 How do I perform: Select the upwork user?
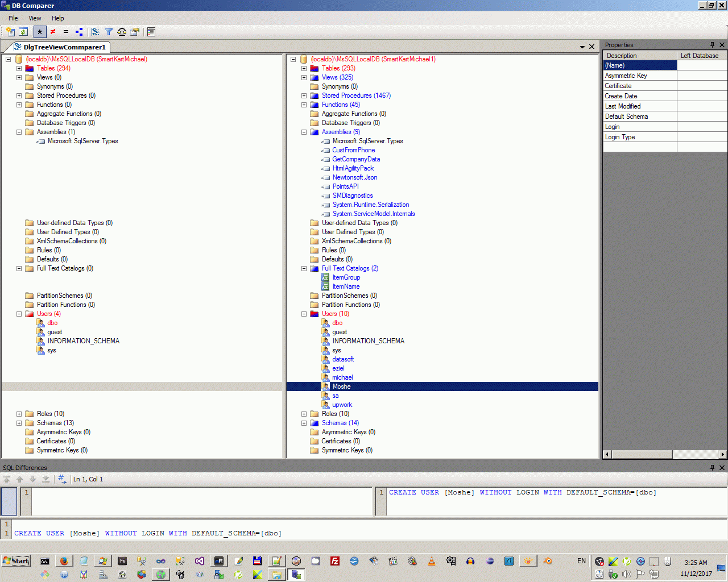[x=342, y=405]
